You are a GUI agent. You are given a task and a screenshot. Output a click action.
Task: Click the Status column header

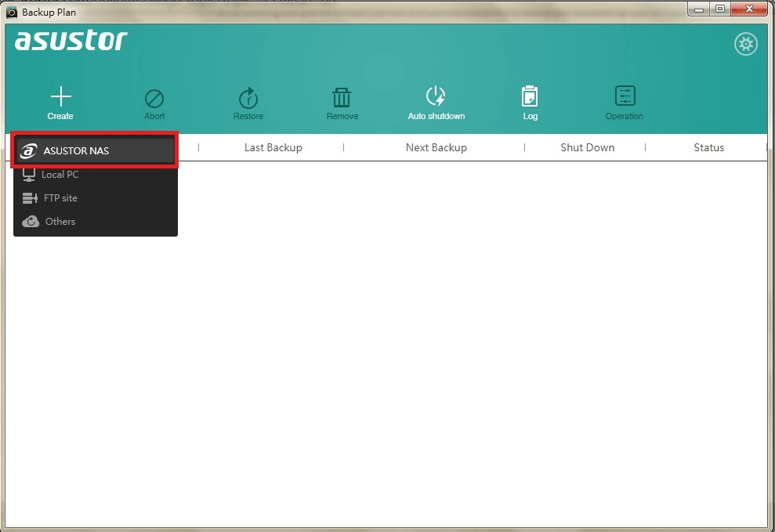pos(708,148)
